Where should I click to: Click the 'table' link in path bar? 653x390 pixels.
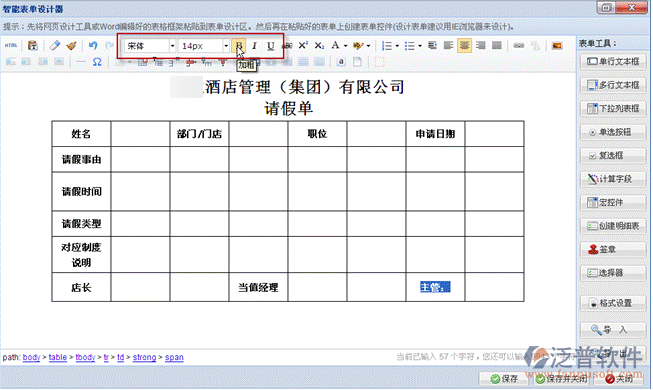57,358
